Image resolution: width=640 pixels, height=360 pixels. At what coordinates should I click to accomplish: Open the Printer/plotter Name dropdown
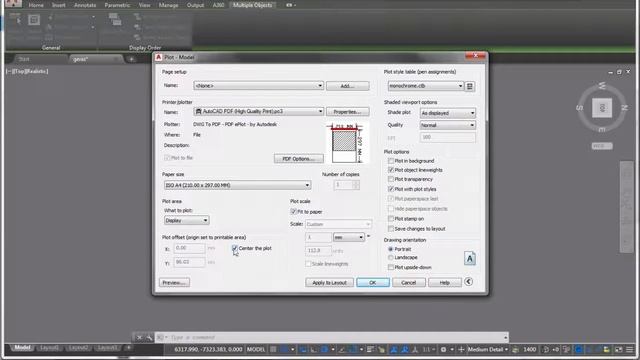tap(259, 111)
